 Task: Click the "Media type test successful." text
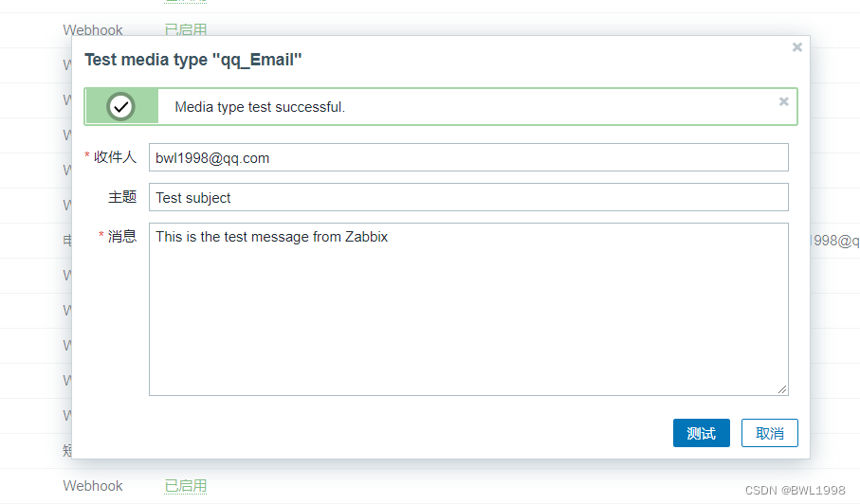[x=260, y=107]
